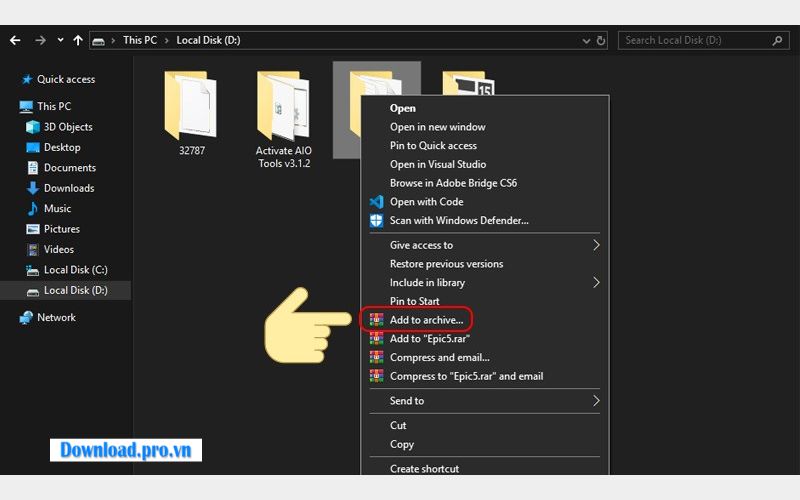Screen dimensions: 800x500
Task: Go back with the left arrow
Action: point(15,40)
